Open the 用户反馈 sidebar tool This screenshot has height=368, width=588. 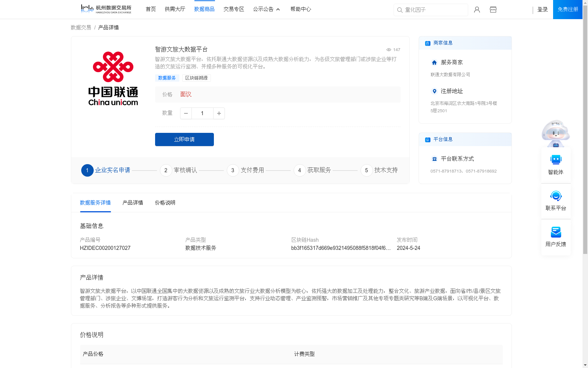(556, 237)
